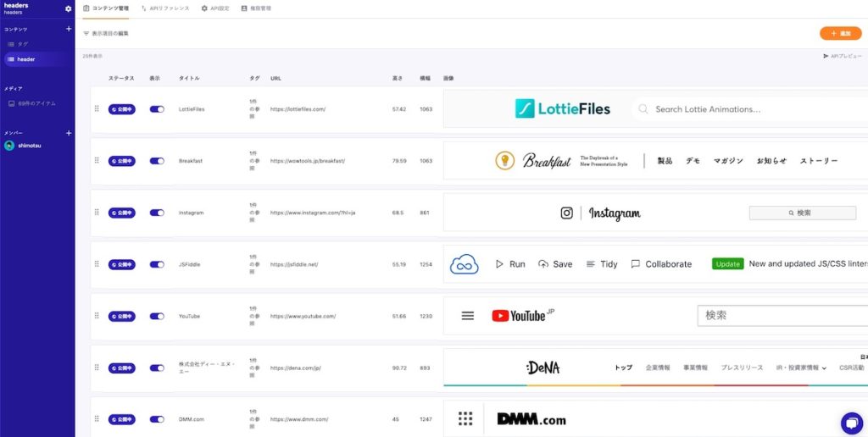The width and height of the screenshot is (868, 437).
Task: Grab the DeNA row drag handle
Action: (97, 368)
